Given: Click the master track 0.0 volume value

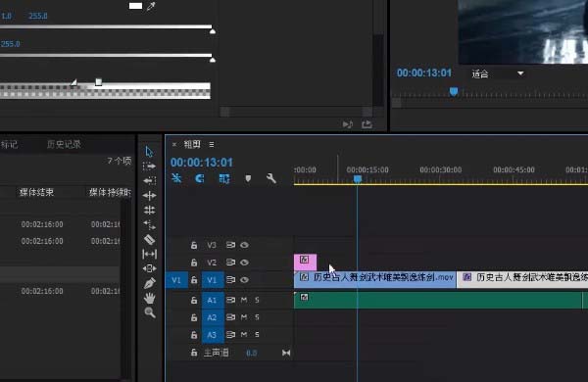Looking at the screenshot, I should pos(252,353).
